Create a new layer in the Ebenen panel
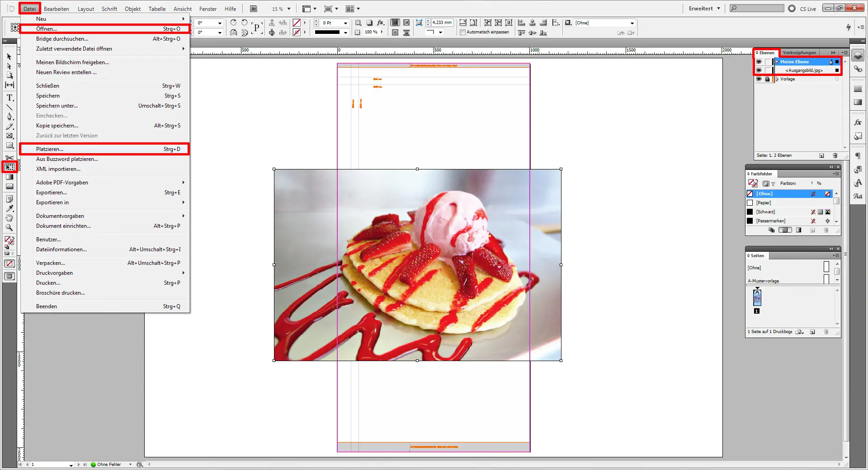The width and height of the screenshot is (868, 470). pyautogui.click(x=821, y=155)
